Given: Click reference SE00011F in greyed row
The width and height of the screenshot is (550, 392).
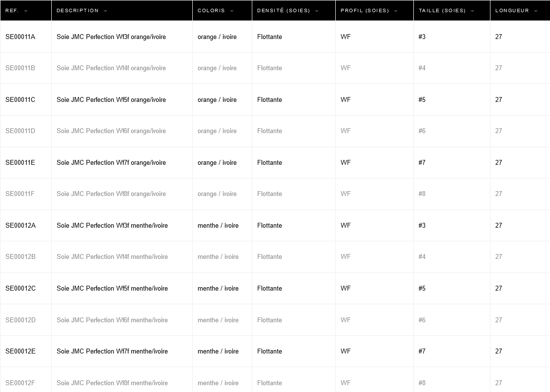Looking at the screenshot, I should click(20, 194).
